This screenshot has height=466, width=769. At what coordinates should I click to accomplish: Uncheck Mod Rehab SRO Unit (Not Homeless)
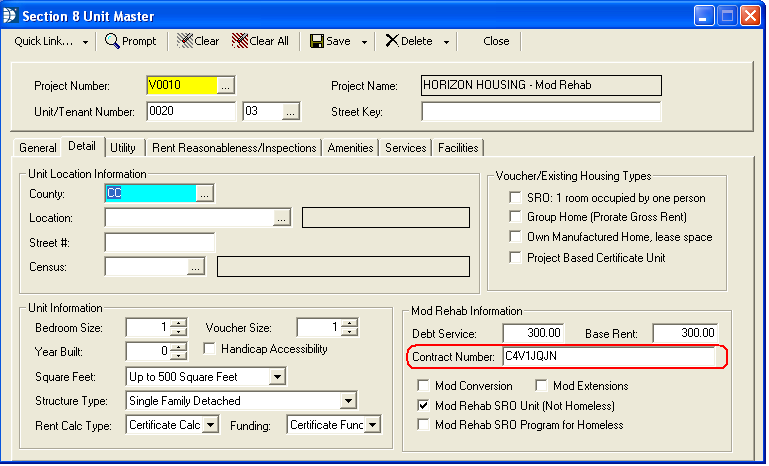tap(423, 406)
